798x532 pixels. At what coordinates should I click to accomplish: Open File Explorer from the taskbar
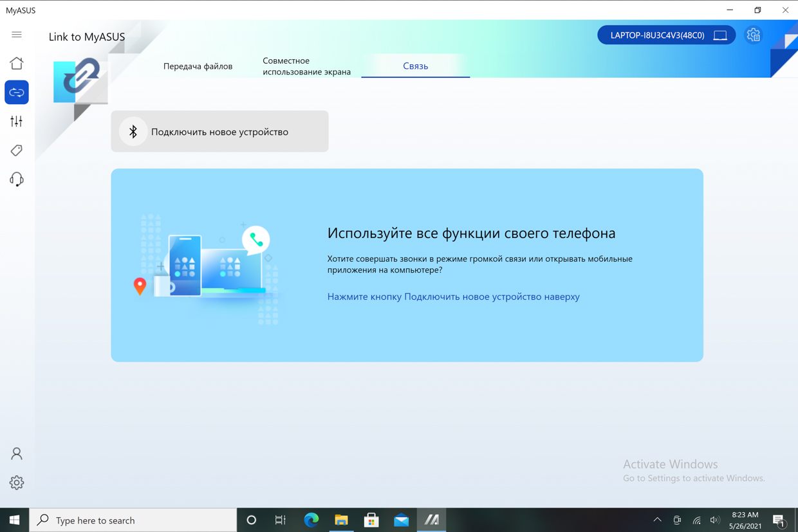(341, 520)
